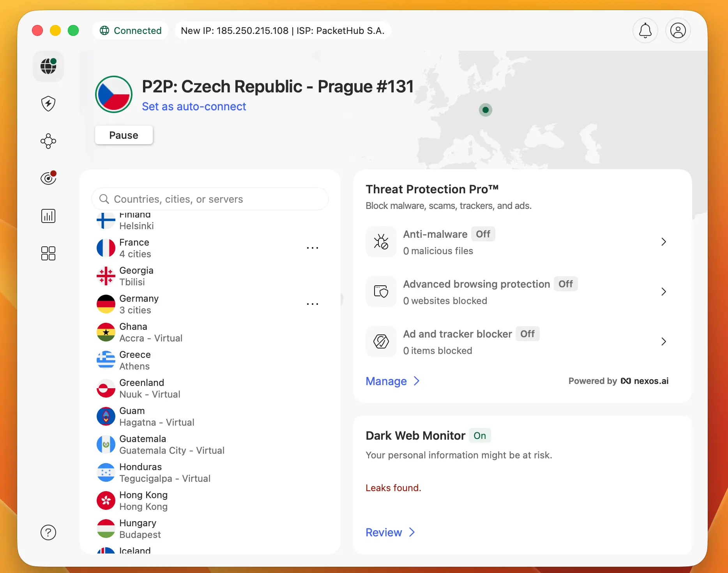This screenshot has height=573, width=728.
Task: Open Dark Web Monitor radar sidebar icon
Action: pos(48,178)
